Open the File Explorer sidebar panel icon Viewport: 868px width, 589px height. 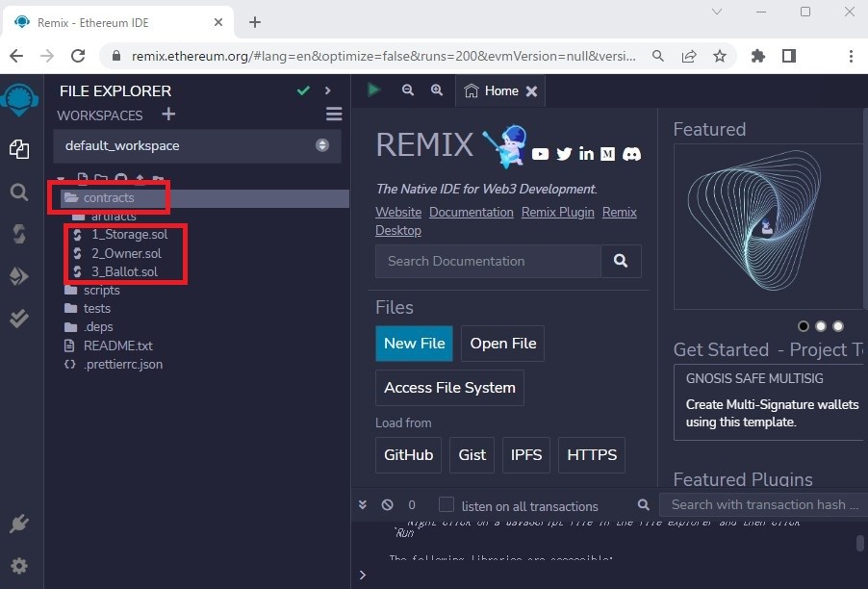click(19, 149)
